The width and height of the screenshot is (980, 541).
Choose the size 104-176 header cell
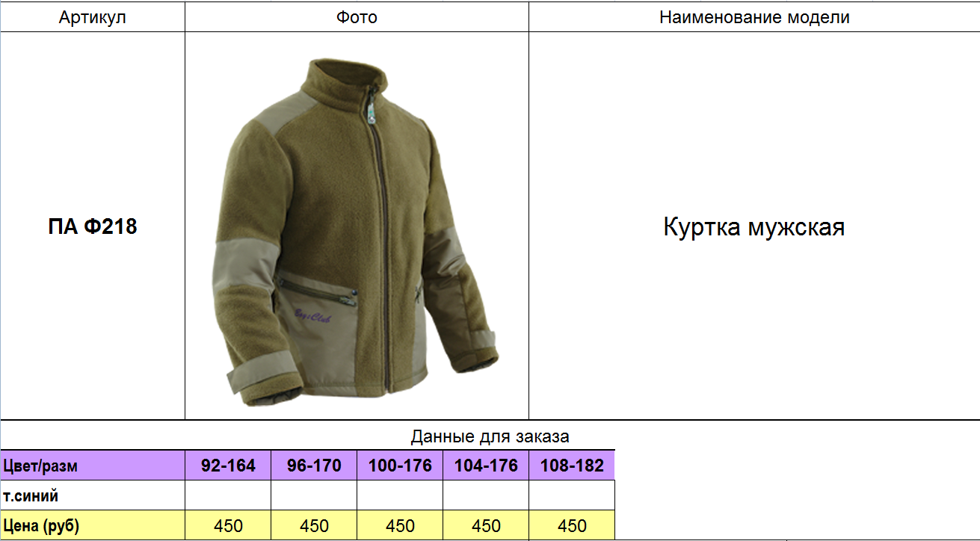pos(486,466)
